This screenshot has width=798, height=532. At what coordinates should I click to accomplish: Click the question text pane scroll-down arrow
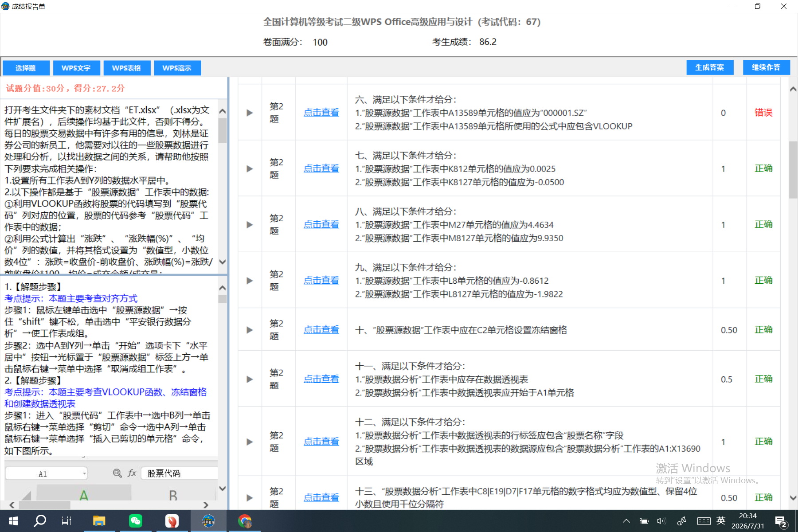click(223, 262)
